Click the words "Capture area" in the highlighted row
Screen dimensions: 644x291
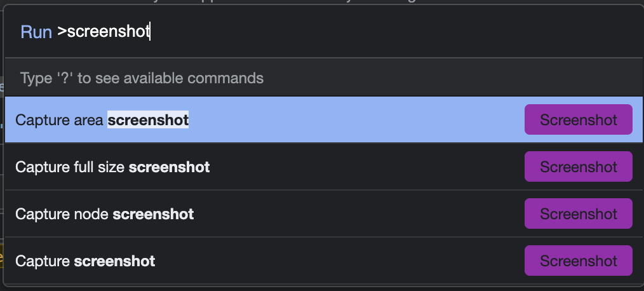59,120
